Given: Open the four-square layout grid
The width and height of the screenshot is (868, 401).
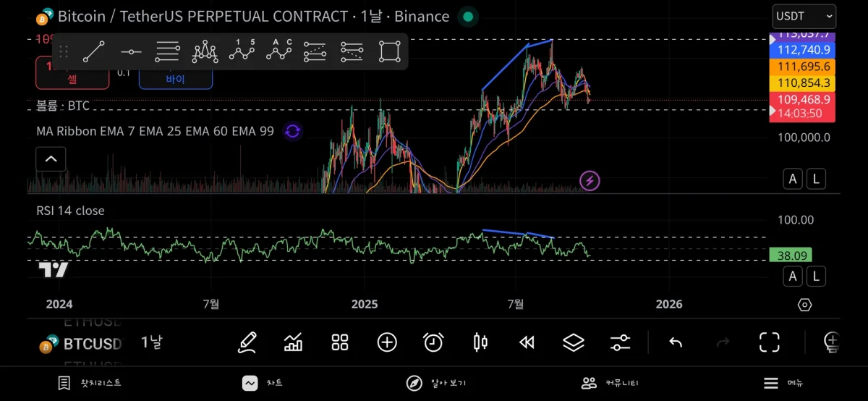Looking at the screenshot, I should (340, 342).
